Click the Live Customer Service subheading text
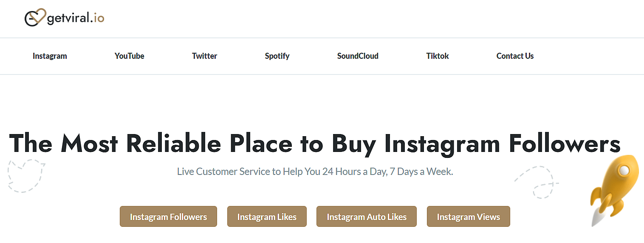Viewport: 644px width, 243px height. pyautogui.click(x=315, y=172)
